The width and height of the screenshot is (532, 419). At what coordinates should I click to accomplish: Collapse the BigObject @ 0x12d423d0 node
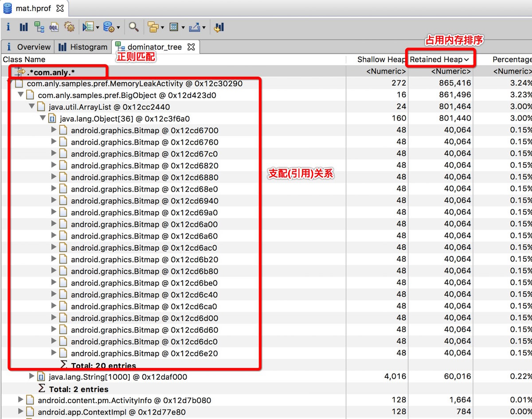pyautogui.click(x=21, y=94)
